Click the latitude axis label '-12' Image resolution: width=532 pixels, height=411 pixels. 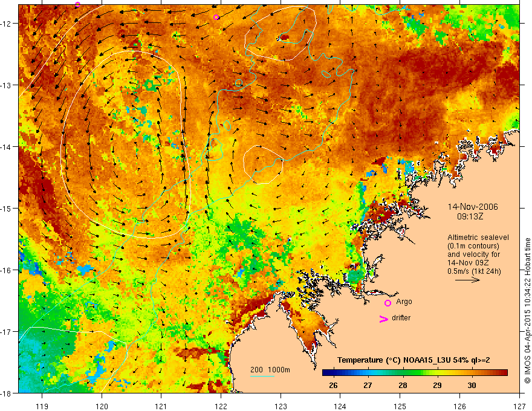(x=5, y=24)
